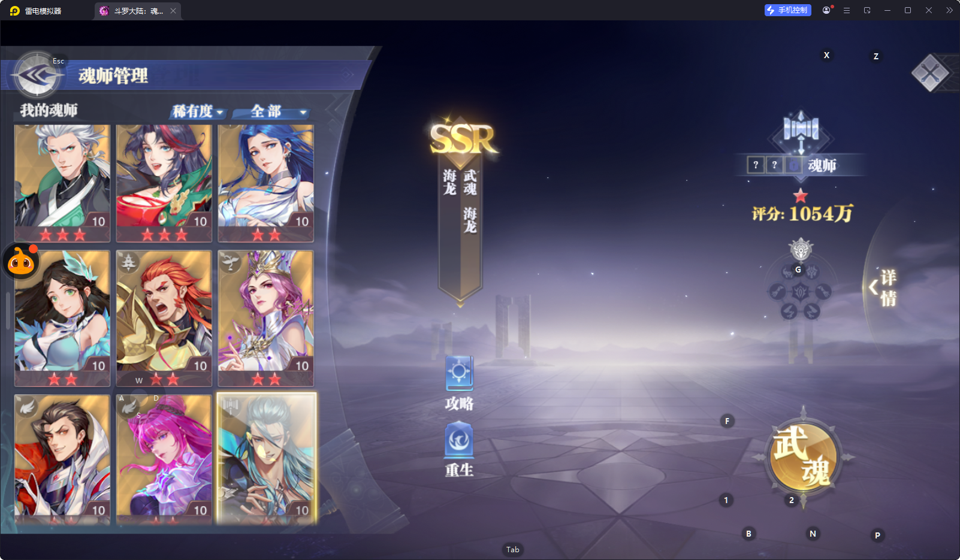This screenshot has height=560, width=960.
Task: Select the white-haired green-robed hero card
Action: tap(62, 183)
